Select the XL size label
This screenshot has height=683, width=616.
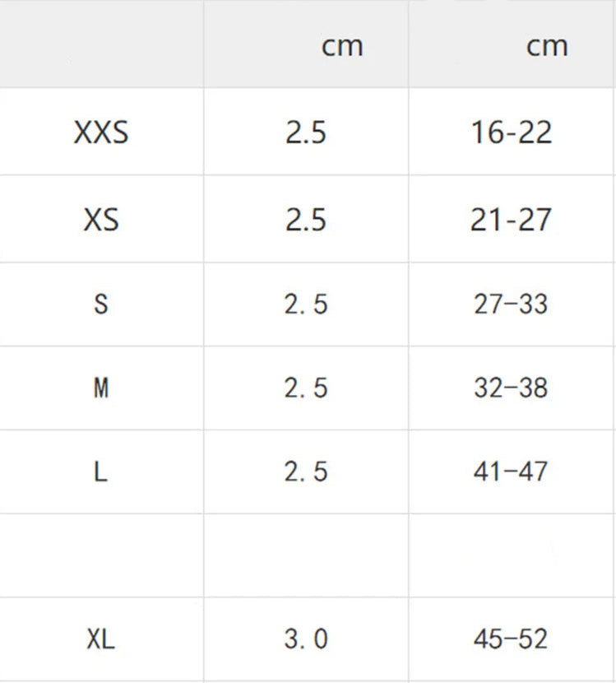(101, 639)
